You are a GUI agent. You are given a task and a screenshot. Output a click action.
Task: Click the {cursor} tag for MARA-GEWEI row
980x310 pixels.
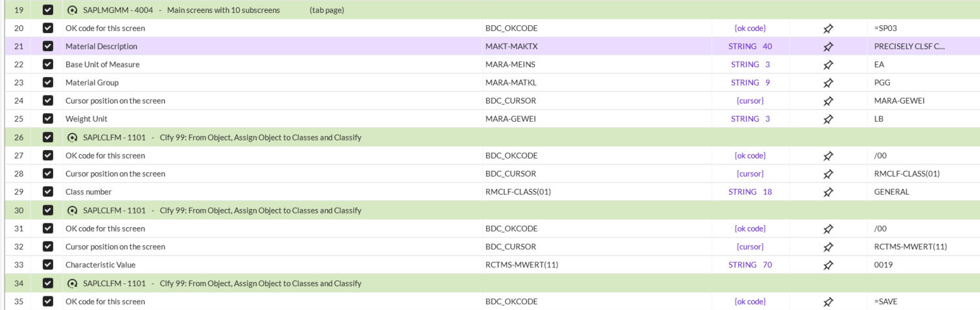pyautogui.click(x=750, y=101)
